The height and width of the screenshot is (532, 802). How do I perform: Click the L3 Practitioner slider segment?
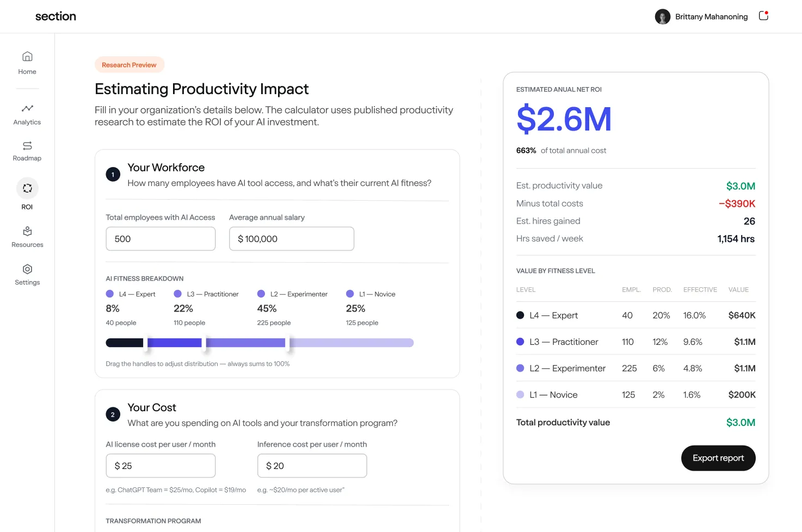point(174,343)
